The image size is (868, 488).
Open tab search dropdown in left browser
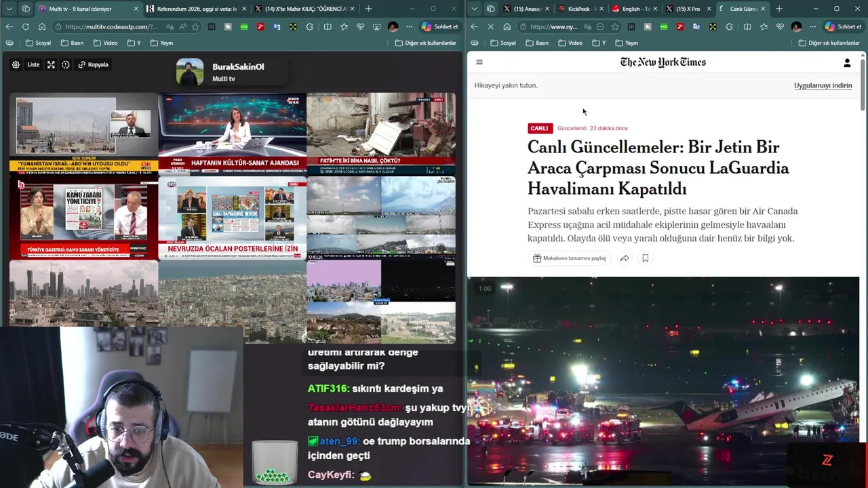click(x=9, y=9)
